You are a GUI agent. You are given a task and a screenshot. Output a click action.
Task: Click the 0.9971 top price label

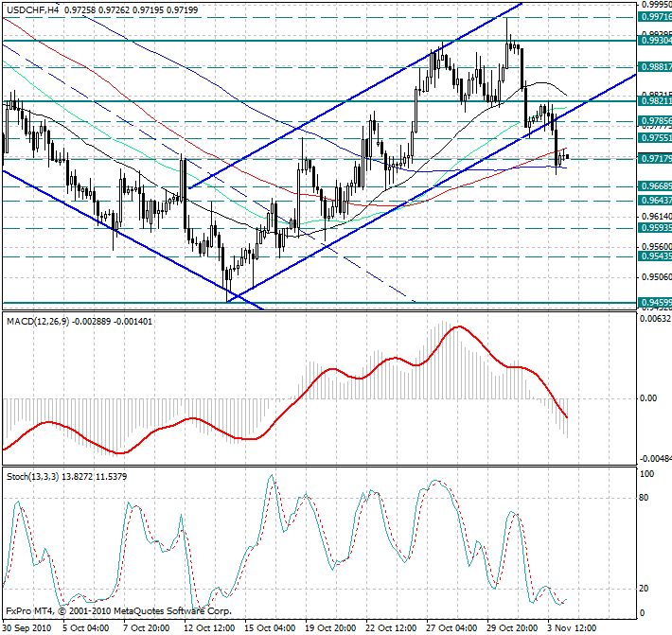655,17
